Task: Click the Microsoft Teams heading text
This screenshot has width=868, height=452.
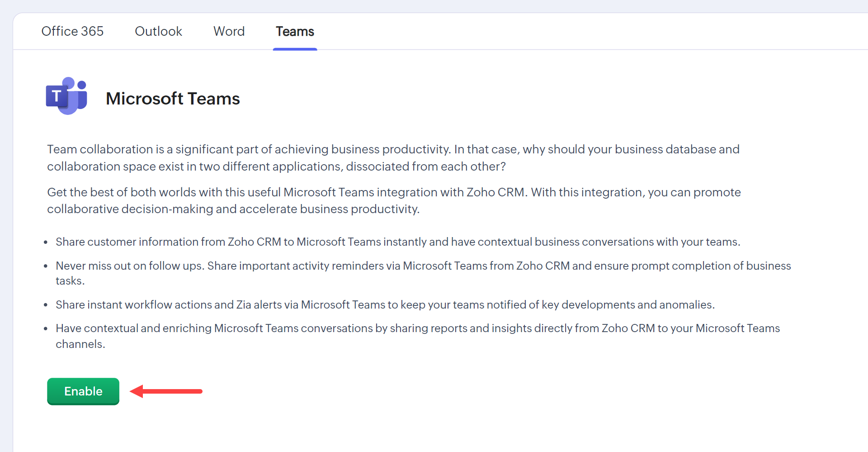Action: 173,99
